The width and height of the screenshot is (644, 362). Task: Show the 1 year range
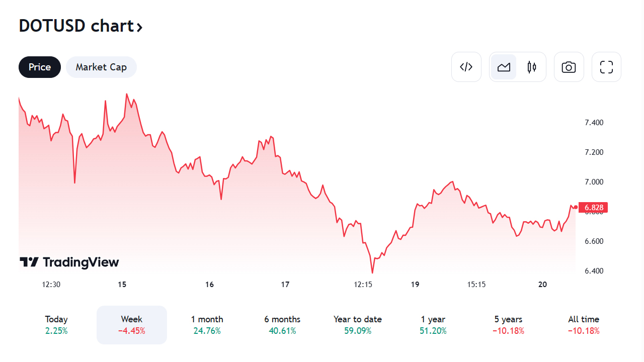click(433, 325)
